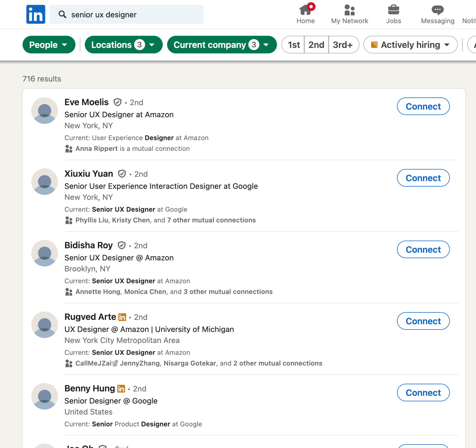476x448 pixels.
Task: Click mutual connections icon under Rugved Arte
Action: pyautogui.click(x=69, y=363)
